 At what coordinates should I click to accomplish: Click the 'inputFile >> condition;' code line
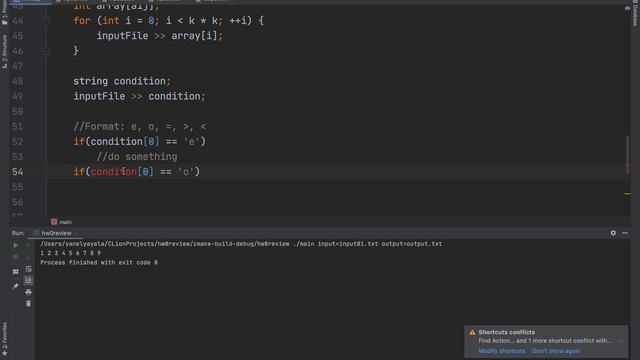pyautogui.click(x=139, y=96)
